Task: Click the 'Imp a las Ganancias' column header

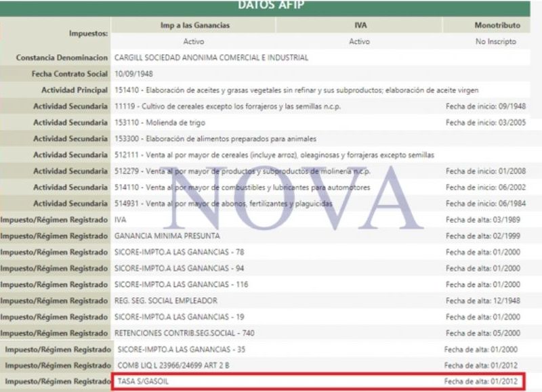Action: 195,25
